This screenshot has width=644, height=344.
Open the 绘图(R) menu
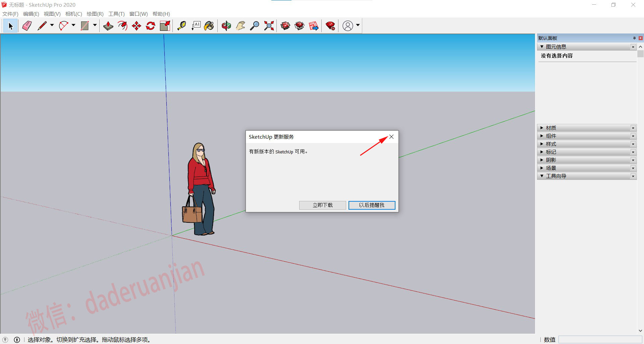(95, 14)
